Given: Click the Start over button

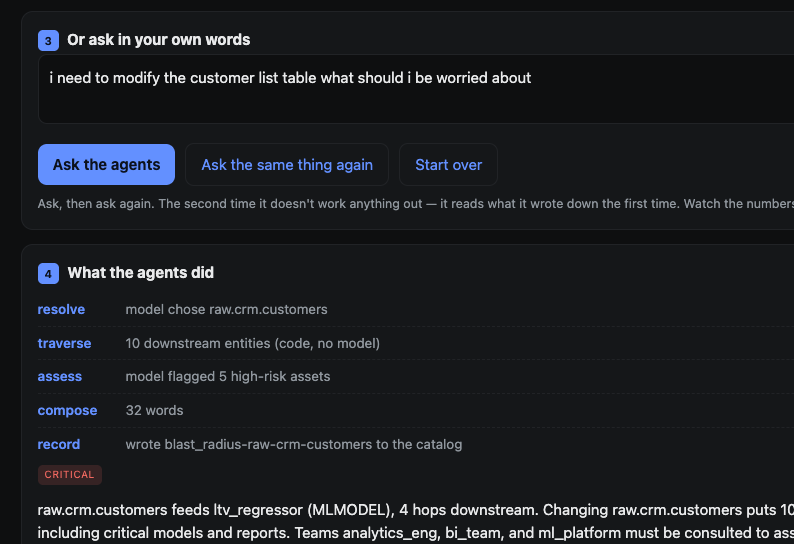Looking at the screenshot, I should pos(448,165).
